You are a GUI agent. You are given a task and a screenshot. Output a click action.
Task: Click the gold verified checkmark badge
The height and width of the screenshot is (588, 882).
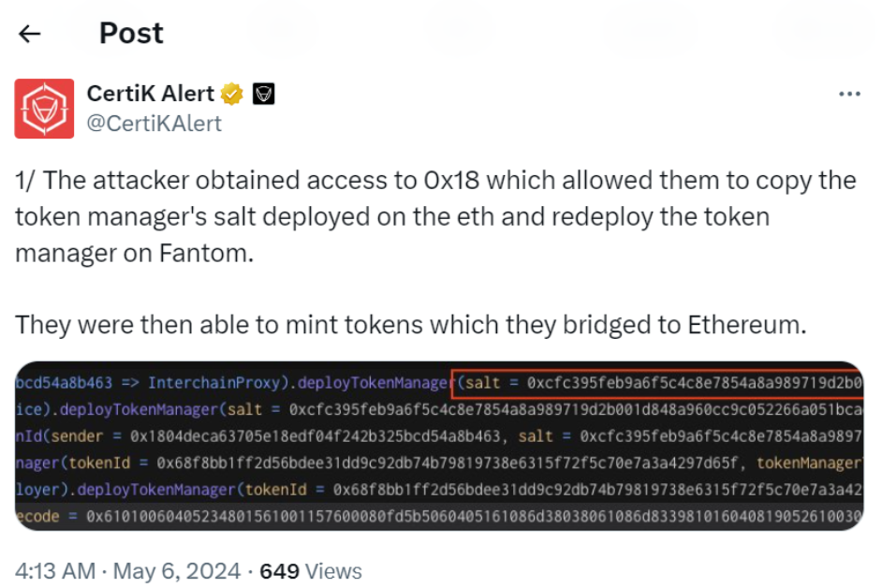coord(231,93)
